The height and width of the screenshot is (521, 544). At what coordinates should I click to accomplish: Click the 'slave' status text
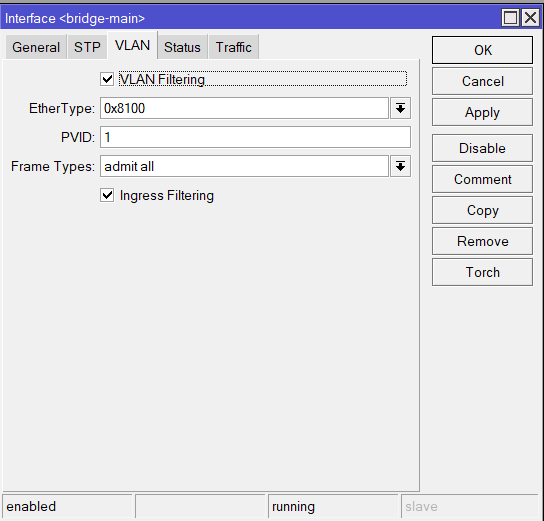tap(421, 506)
